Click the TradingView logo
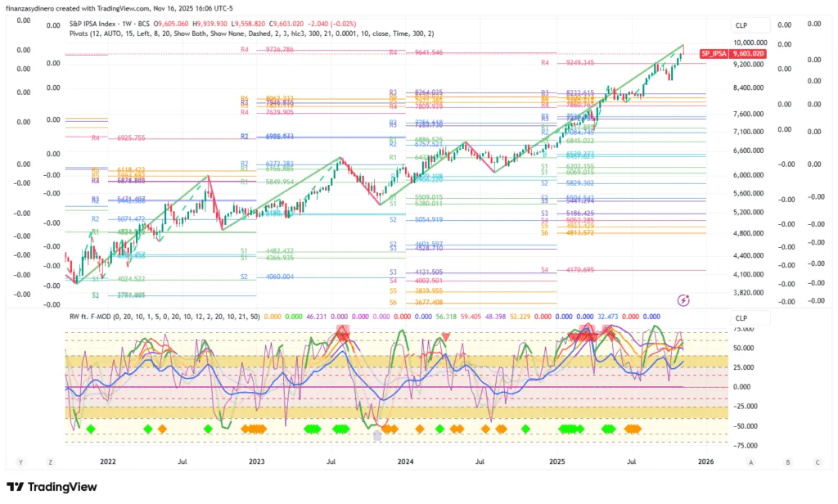 (x=52, y=488)
